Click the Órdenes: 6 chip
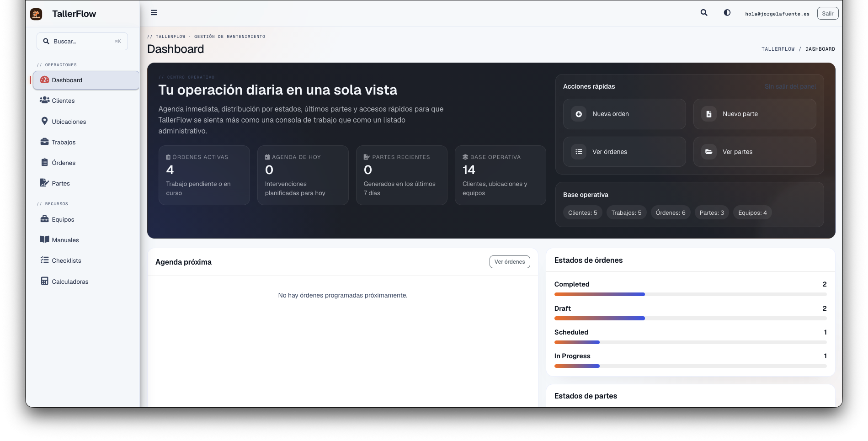Screen dimensions: 868x441 pyautogui.click(x=671, y=213)
